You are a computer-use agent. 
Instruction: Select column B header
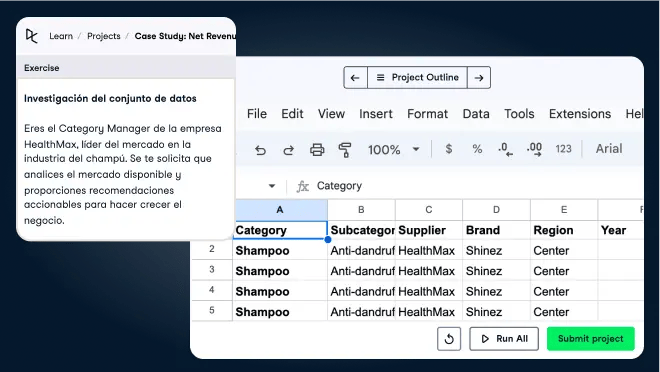(361, 210)
